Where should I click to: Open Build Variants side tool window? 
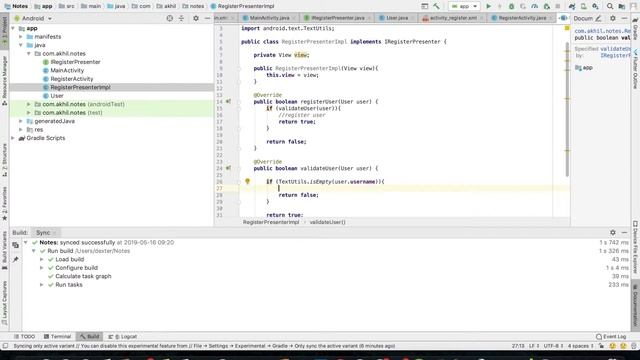pos(4,250)
